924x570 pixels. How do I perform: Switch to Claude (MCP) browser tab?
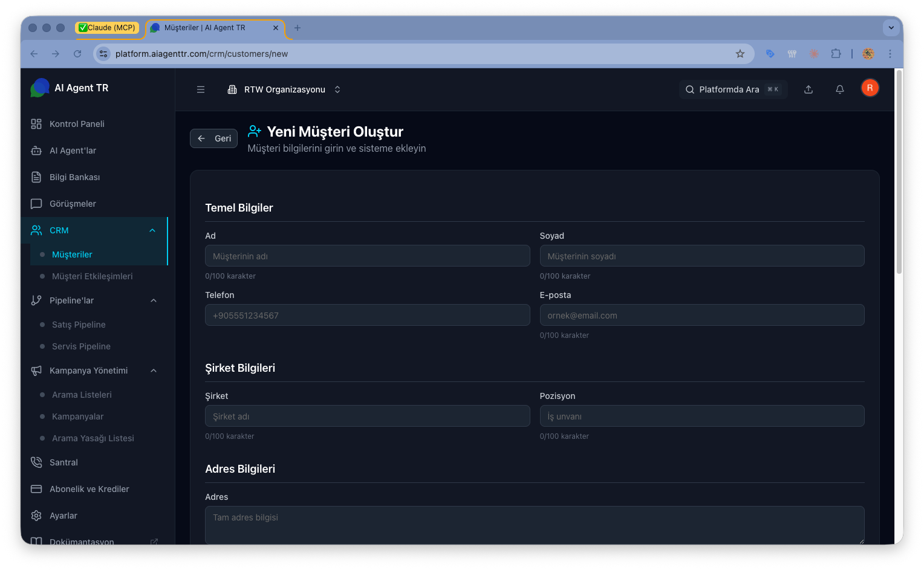(108, 28)
